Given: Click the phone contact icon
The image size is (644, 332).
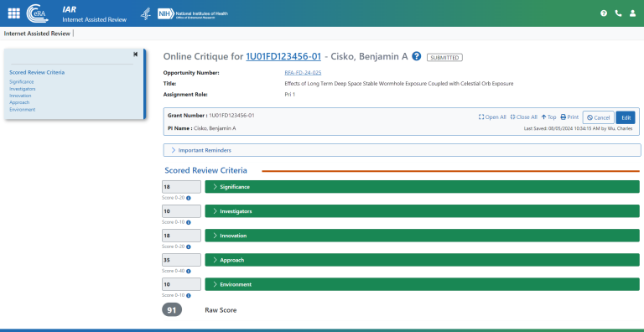Looking at the screenshot, I should point(618,13).
